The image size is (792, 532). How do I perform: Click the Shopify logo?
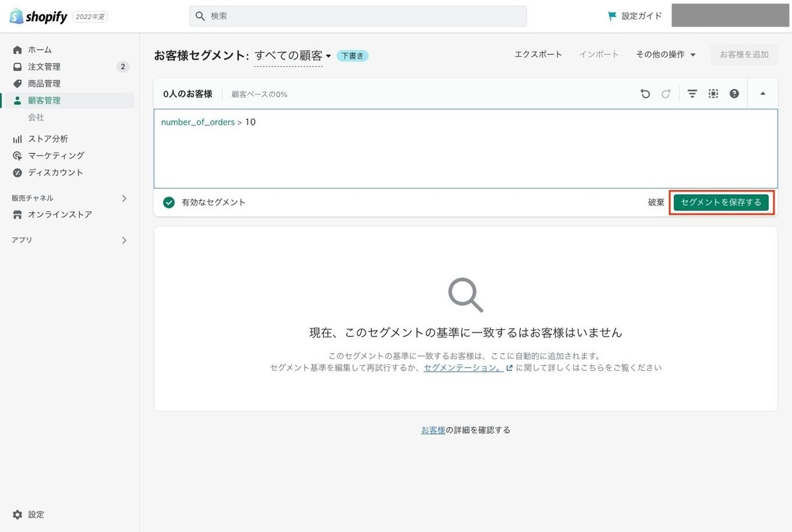point(38,17)
